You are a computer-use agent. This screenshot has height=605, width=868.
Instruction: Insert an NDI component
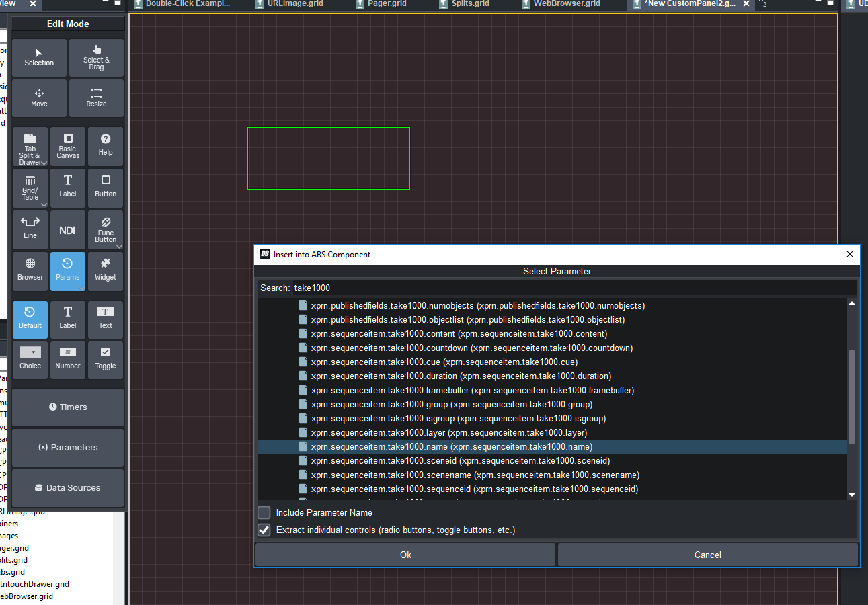point(67,230)
